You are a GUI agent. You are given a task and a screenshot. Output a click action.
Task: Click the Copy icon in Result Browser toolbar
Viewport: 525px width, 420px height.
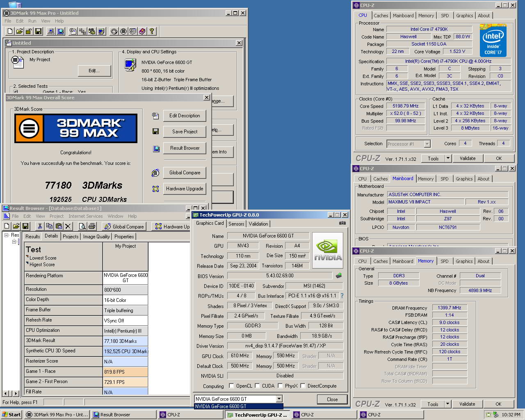(49, 226)
